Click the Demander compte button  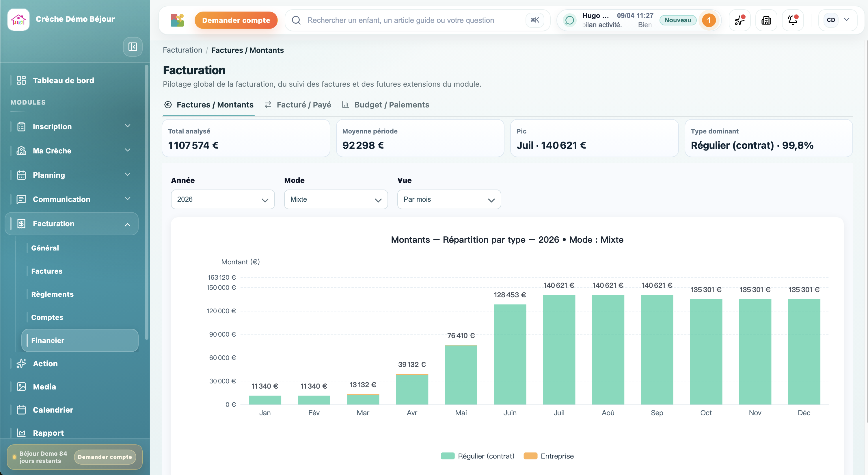point(236,20)
